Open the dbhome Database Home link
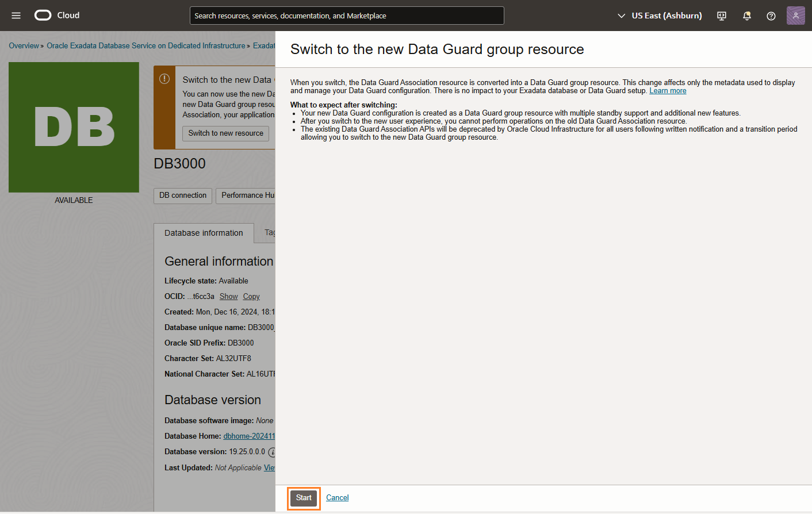Screen dimensions: 812x514 coord(249,436)
